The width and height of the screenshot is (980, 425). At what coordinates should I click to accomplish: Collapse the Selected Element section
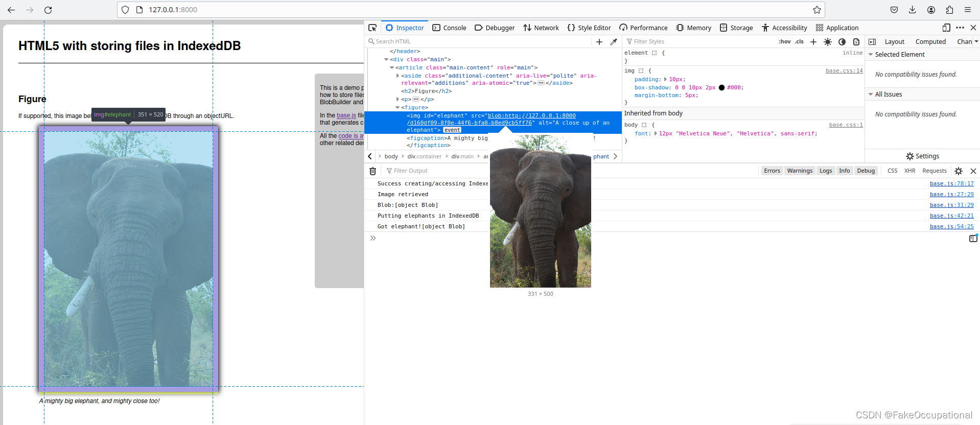871,55
